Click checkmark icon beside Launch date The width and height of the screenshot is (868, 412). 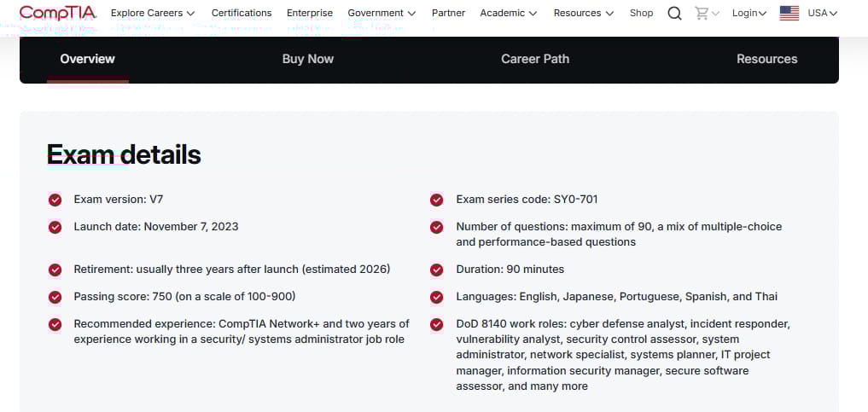[x=55, y=227]
